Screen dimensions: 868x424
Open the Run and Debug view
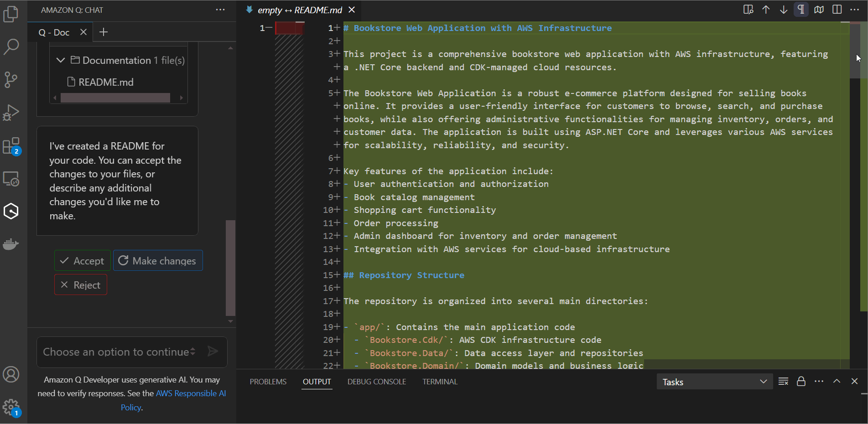pos(11,113)
